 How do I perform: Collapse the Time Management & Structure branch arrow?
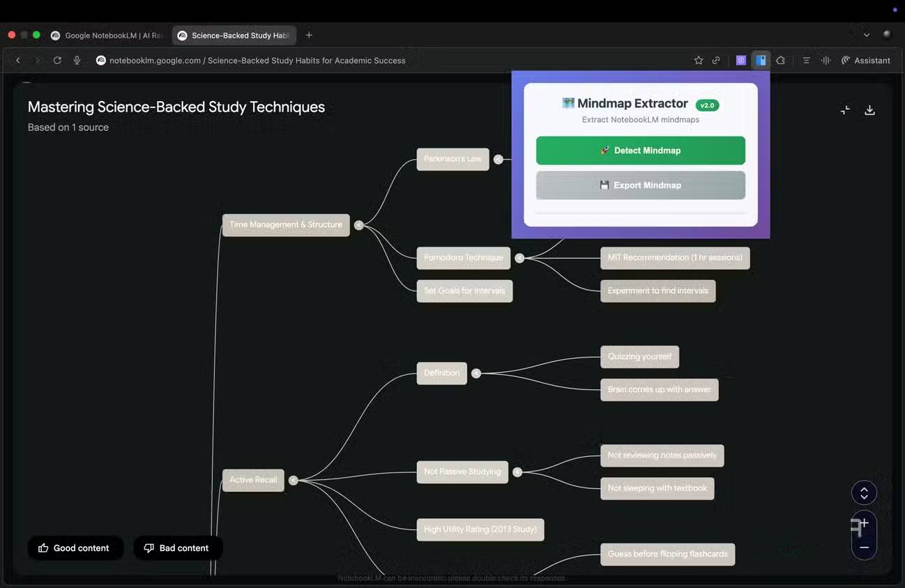coord(358,225)
